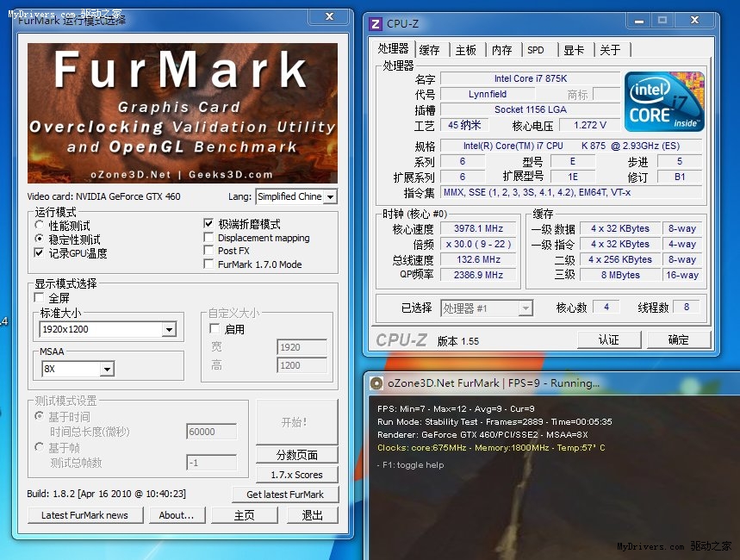Enable FurMark 1.7.0 Mode option
The height and width of the screenshot is (560, 740).
(209, 264)
